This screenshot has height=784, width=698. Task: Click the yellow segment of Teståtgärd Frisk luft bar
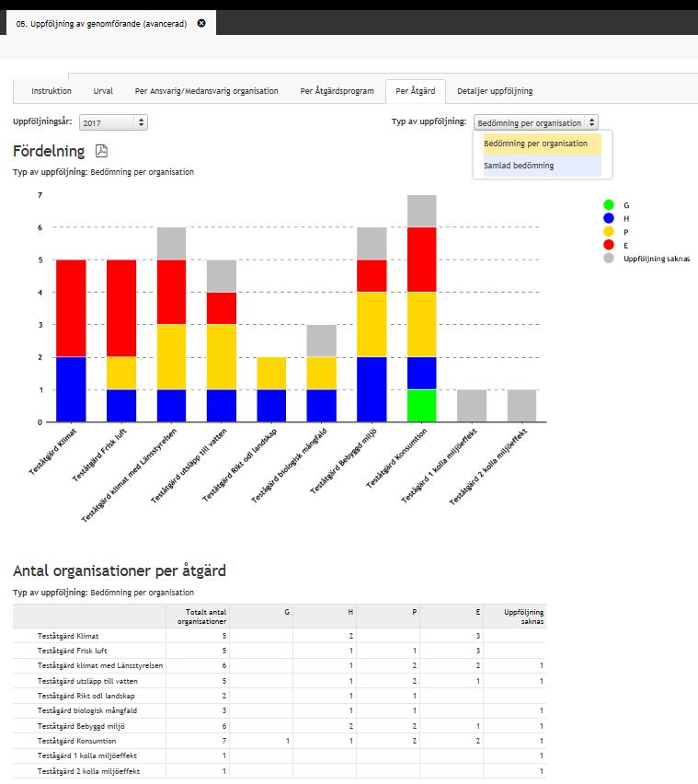pyautogui.click(x=121, y=373)
